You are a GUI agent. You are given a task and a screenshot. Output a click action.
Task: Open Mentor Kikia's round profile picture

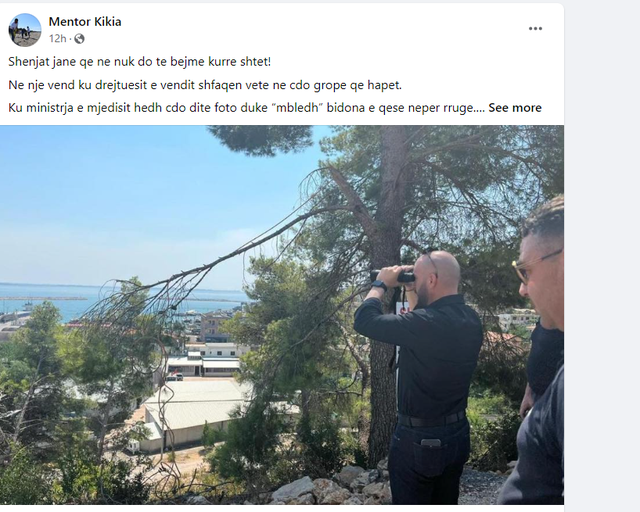coord(24,30)
